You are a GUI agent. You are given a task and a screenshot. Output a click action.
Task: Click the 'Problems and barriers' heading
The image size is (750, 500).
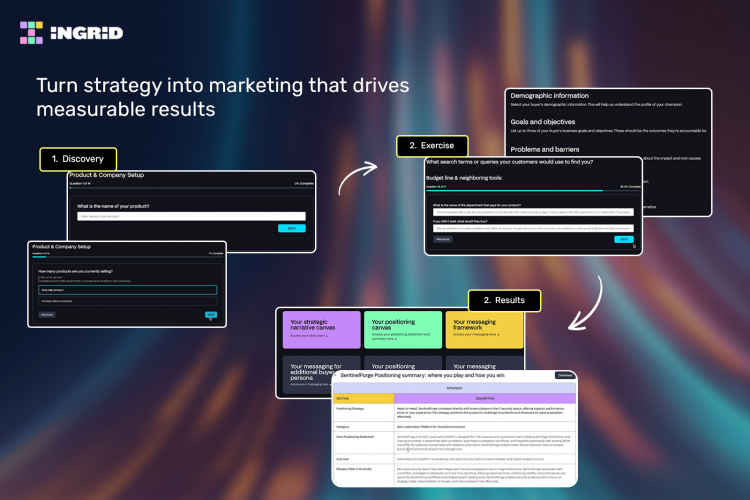pos(545,149)
